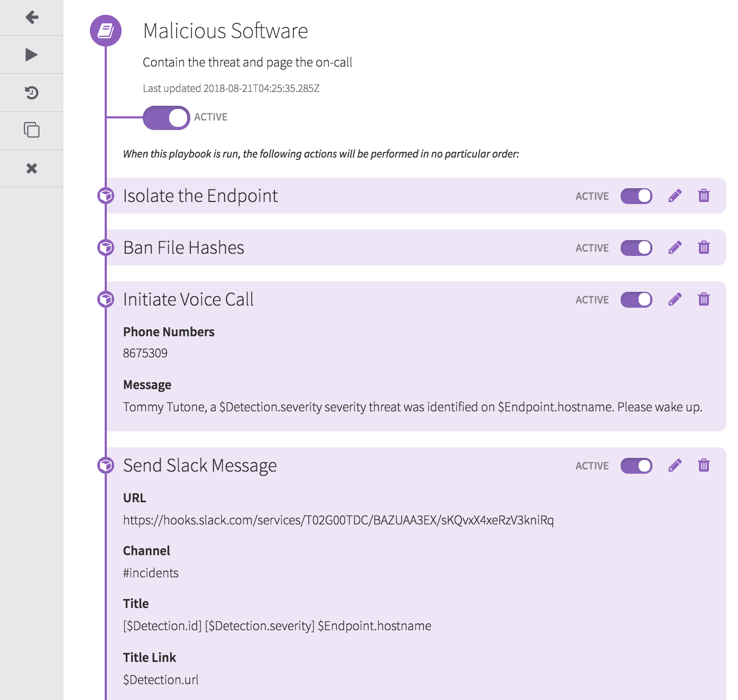
Task: Open the history icon in sidebar
Action: tap(32, 93)
